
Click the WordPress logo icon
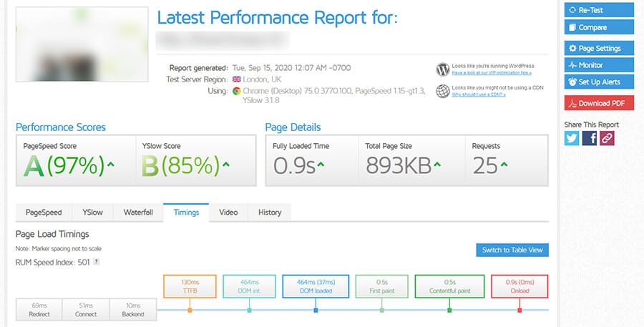[443, 69]
